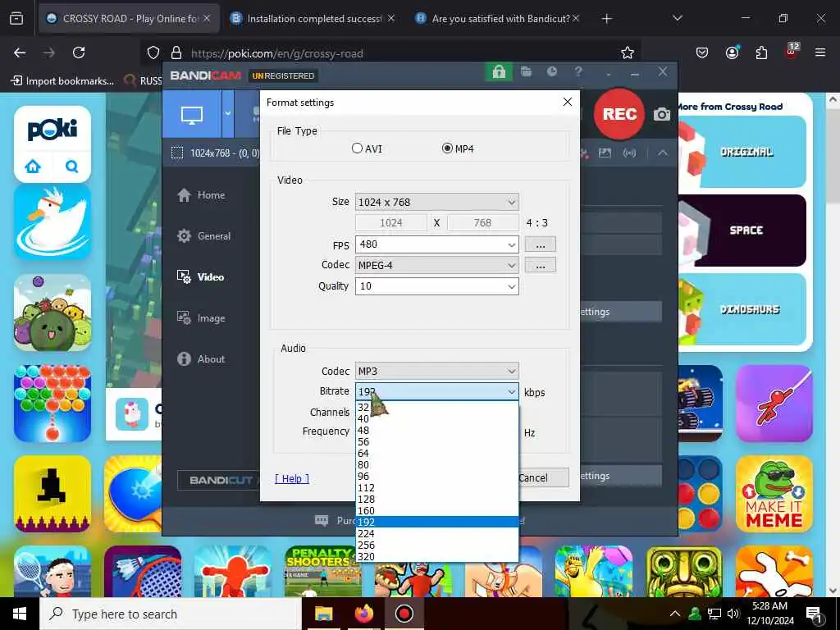Open the FPS dropdown showing 480
This screenshot has width=840, height=630.
coord(436,244)
